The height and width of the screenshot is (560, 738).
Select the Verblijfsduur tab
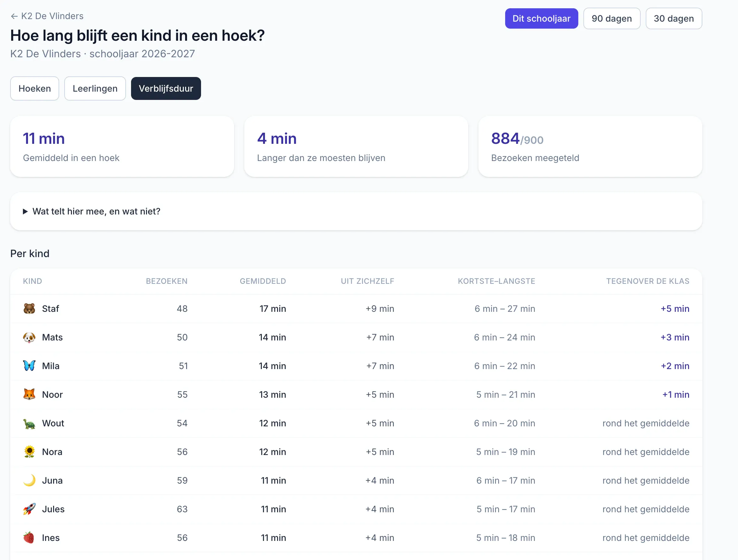[166, 88]
